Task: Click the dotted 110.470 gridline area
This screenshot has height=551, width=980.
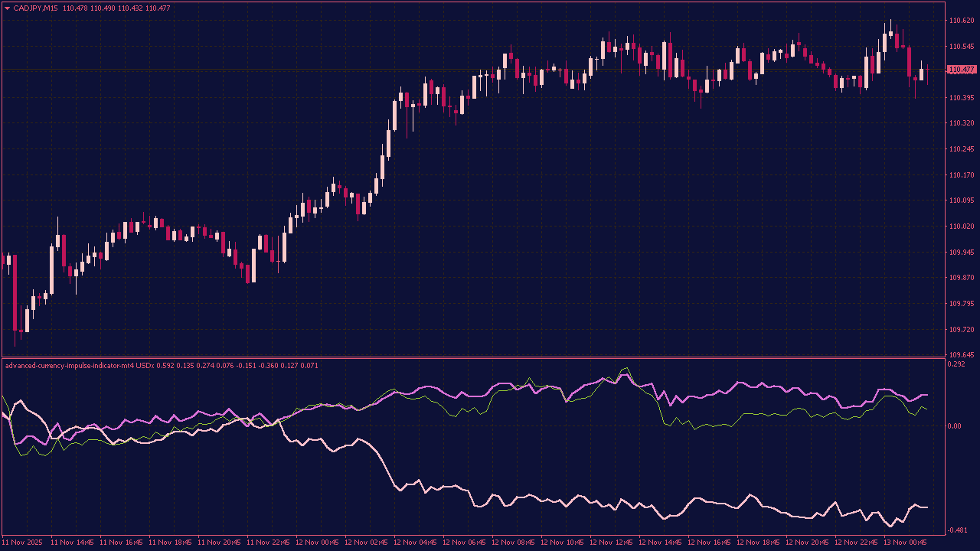Action: (x=459, y=69)
